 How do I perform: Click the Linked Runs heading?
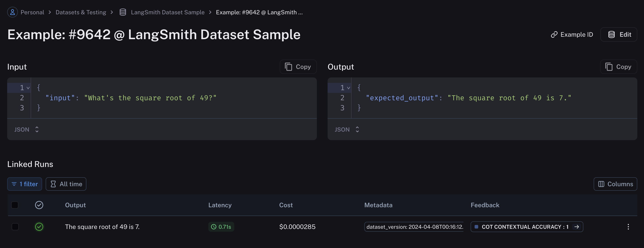click(x=30, y=164)
